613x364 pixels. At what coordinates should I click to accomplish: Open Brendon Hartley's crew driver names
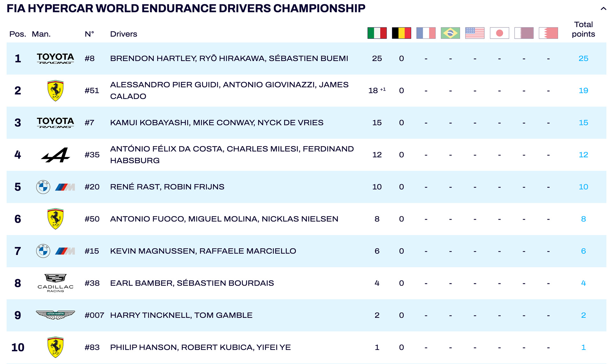tap(229, 59)
